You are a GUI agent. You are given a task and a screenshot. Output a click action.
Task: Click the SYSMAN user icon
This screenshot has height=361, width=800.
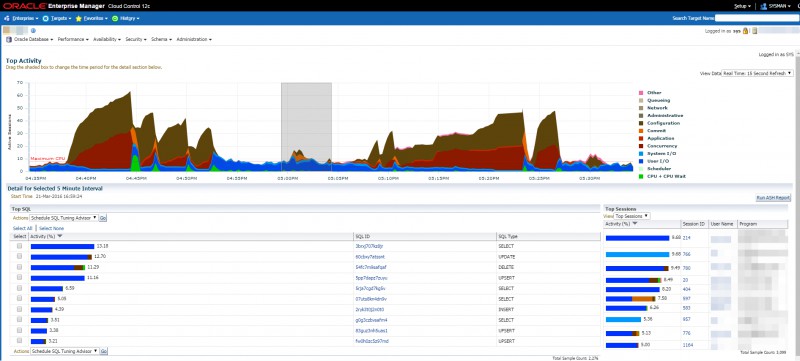point(763,6)
